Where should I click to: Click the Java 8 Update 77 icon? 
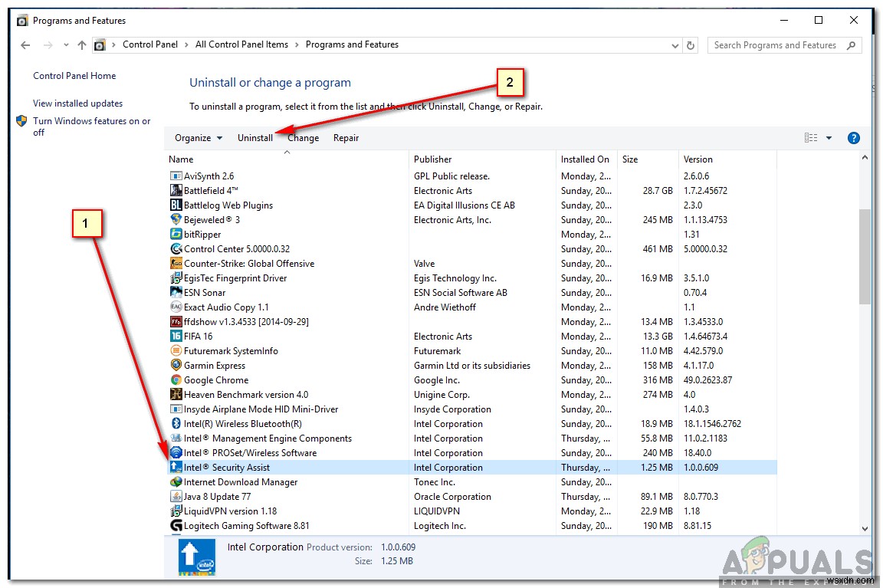coord(176,496)
